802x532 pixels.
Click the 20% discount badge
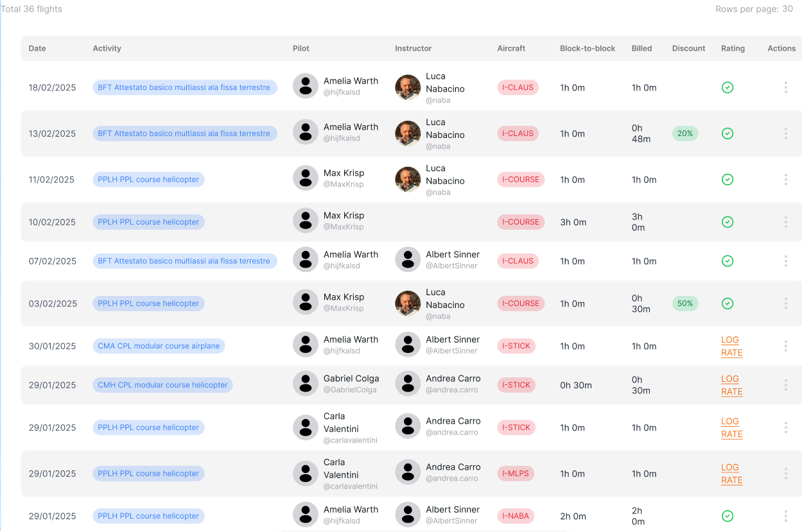point(685,133)
